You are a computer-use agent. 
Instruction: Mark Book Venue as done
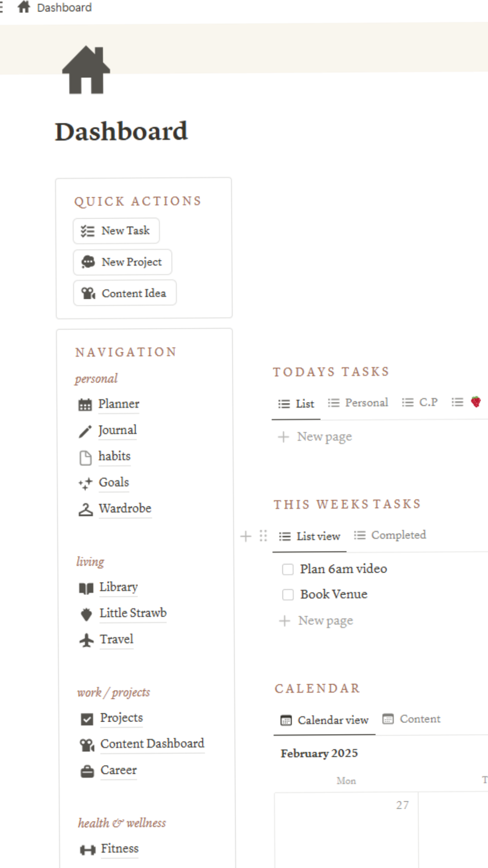[288, 594]
